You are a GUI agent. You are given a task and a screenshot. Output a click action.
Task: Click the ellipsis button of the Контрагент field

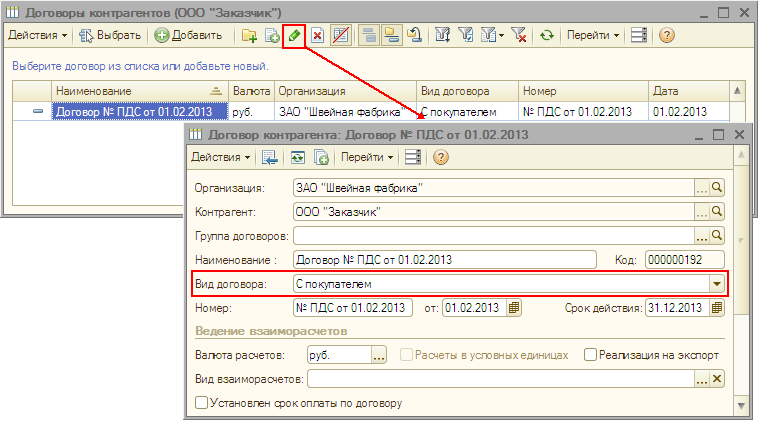point(702,212)
